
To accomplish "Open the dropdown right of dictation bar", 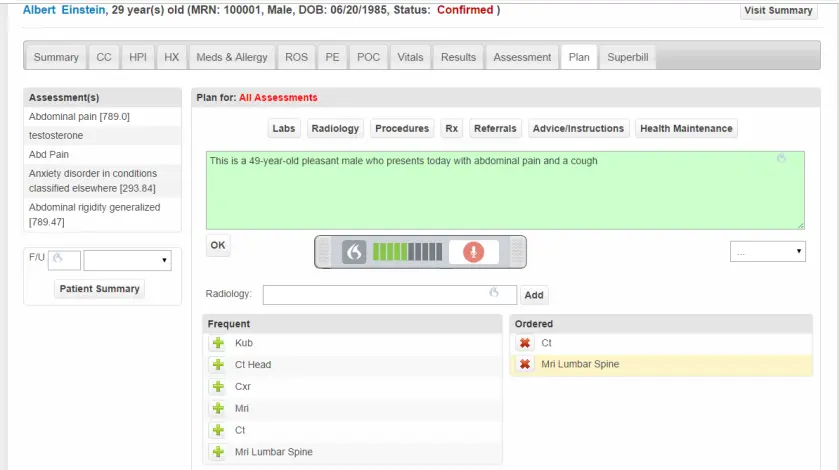I will click(x=768, y=252).
